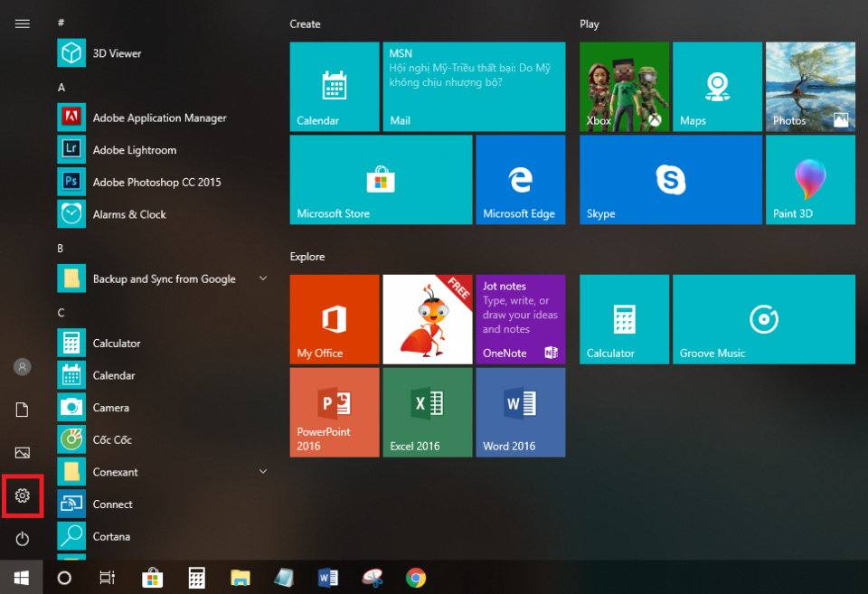868x594 pixels.
Task: Expand the Backup and Sync from Google entry
Action: click(x=262, y=278)
